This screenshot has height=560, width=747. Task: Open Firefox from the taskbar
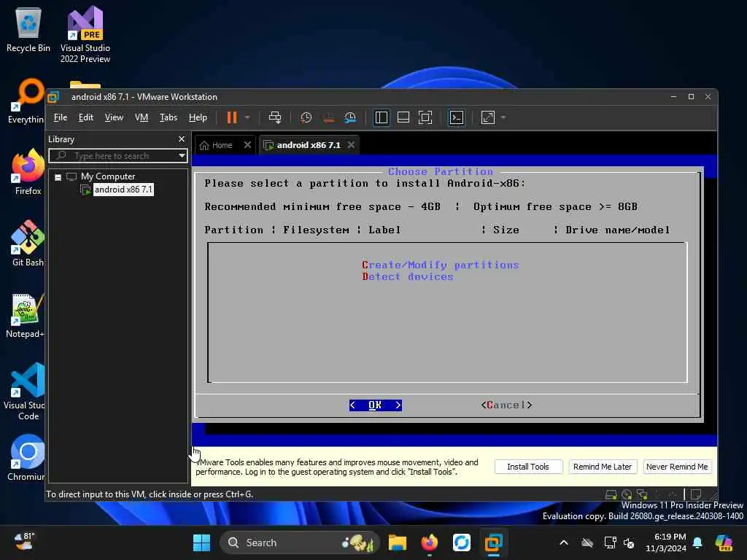point(429,542)
